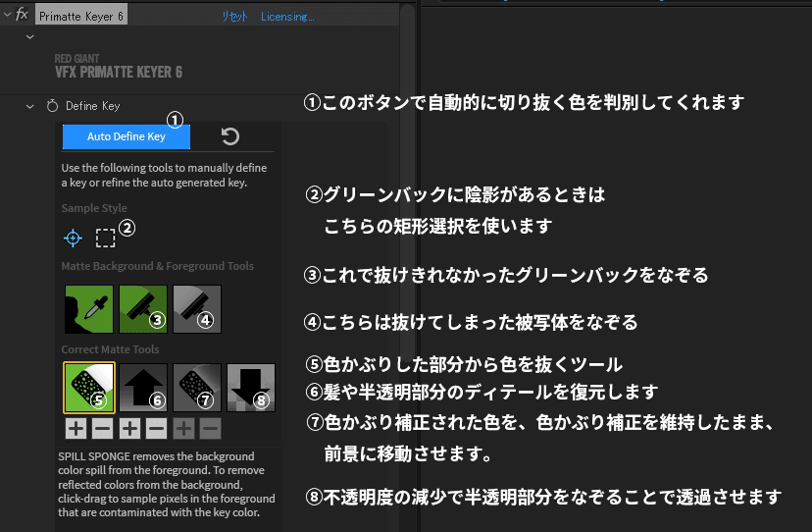The width and height of the screenshot is (812, 532).
Task: Click the 'Use the following tools' help text
Action: pos(164,176)
